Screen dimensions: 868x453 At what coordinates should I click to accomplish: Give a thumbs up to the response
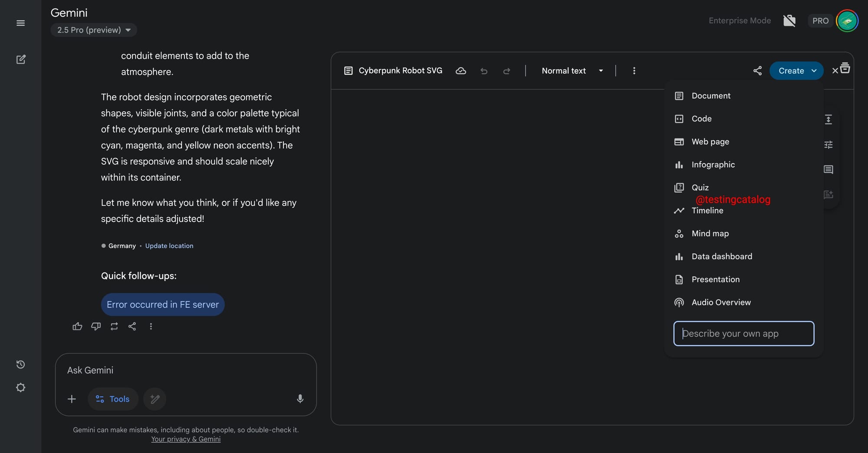pos(77,326)
